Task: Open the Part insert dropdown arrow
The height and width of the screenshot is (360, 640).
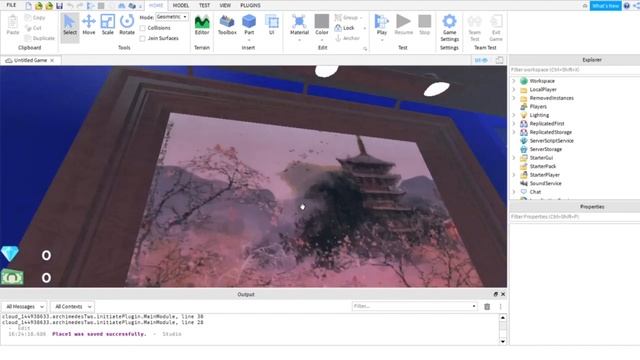Action: click(249, 40)
